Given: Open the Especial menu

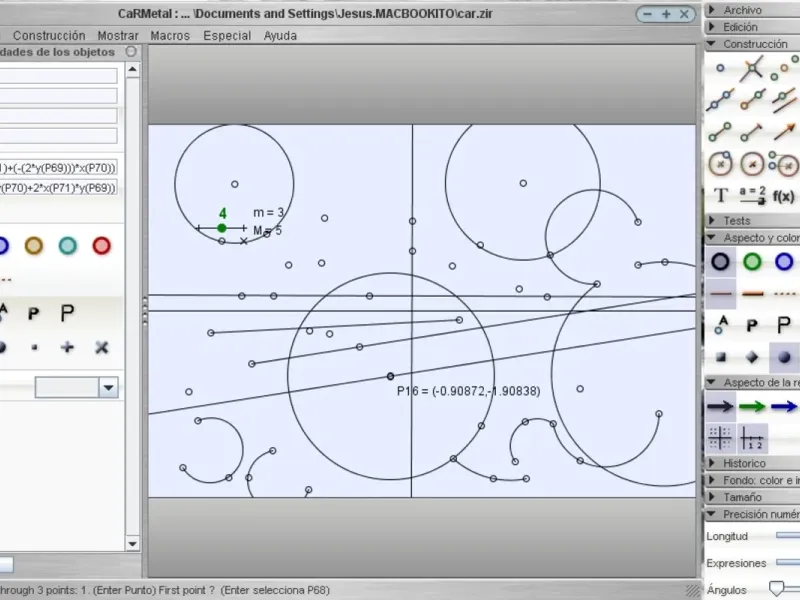Looking at the screenshot, I should click(227, 36).
